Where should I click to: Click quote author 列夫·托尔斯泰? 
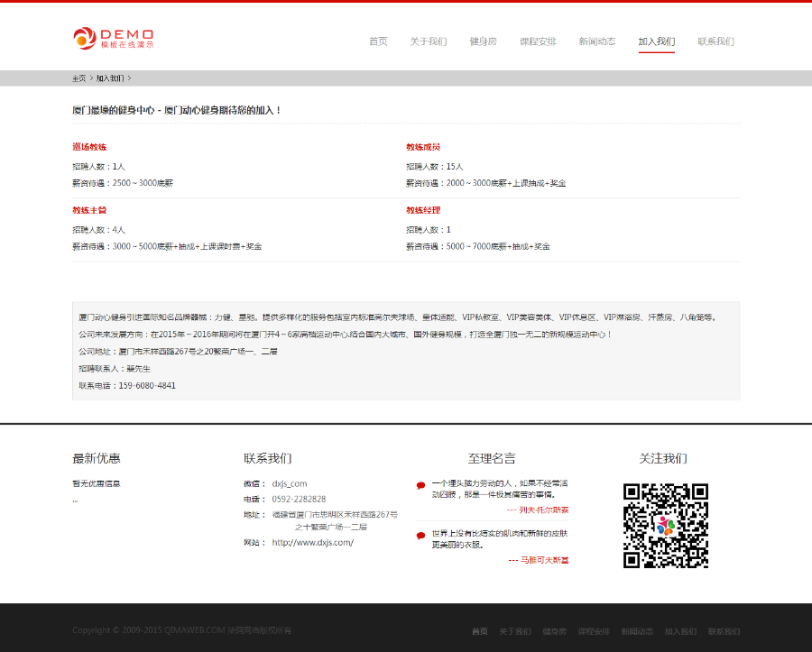543,510
